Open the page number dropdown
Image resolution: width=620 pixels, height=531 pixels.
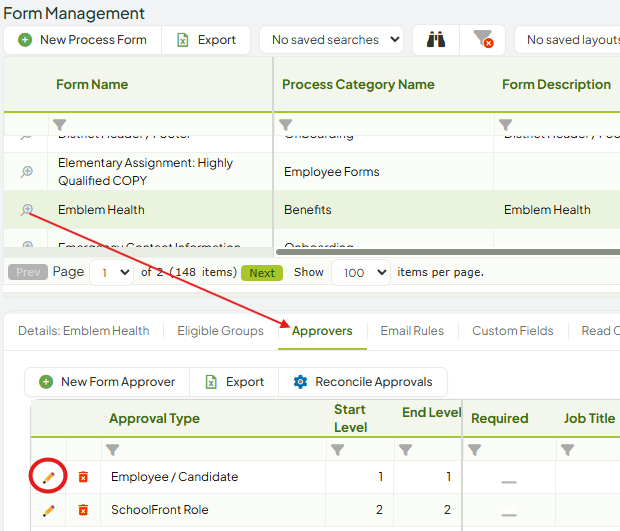(112, 272)
